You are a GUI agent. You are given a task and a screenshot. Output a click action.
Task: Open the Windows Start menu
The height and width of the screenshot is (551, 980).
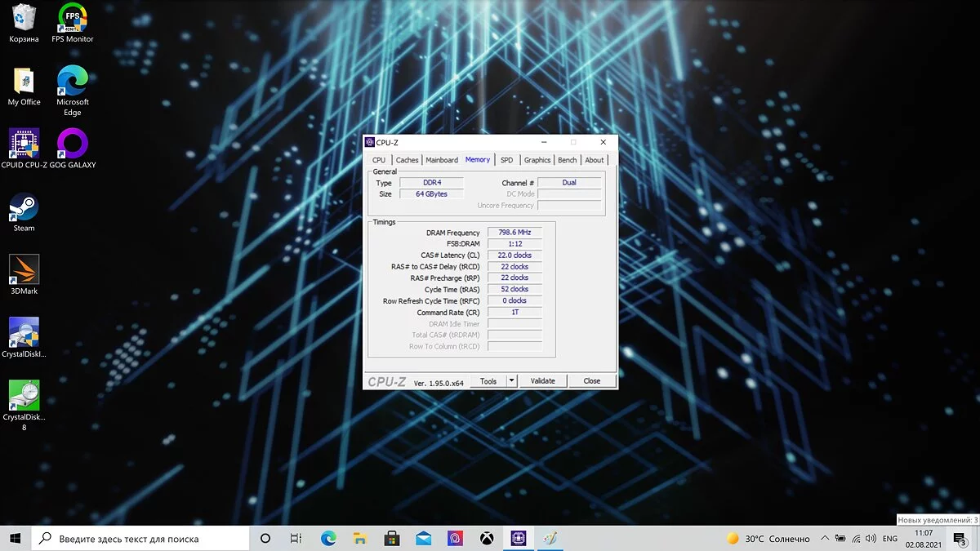16,539
